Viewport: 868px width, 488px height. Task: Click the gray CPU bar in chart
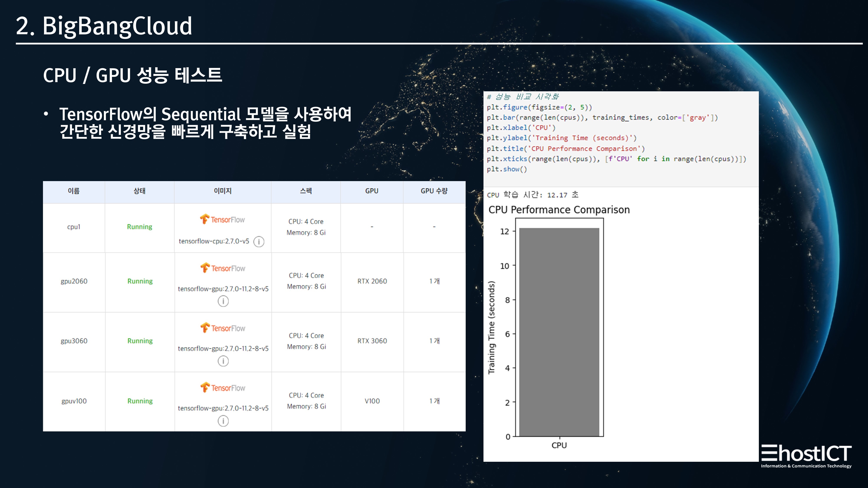tap(559, 332)
